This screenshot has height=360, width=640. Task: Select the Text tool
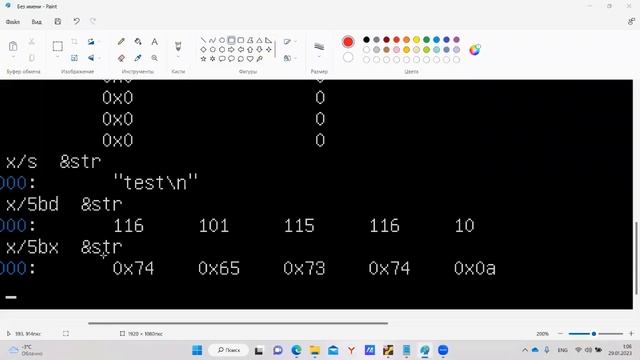154,42
